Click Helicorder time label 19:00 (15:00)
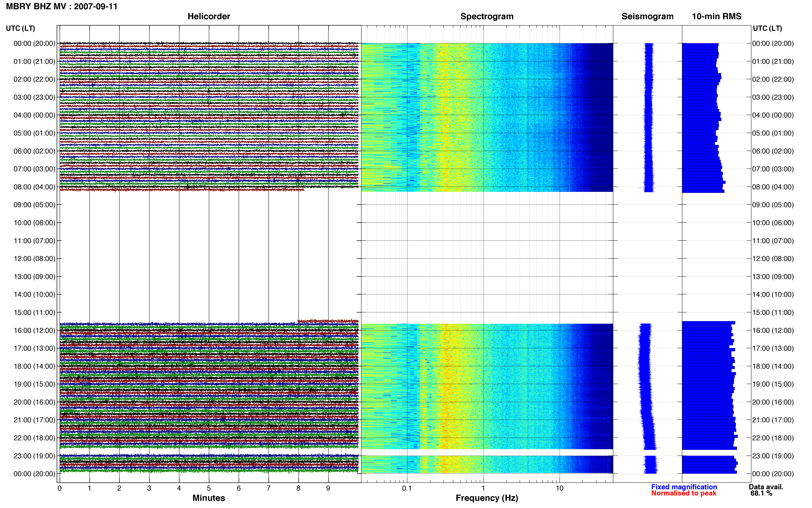Image resolution: width=812 pixels, height=508 pixels. tap(34, 384)
